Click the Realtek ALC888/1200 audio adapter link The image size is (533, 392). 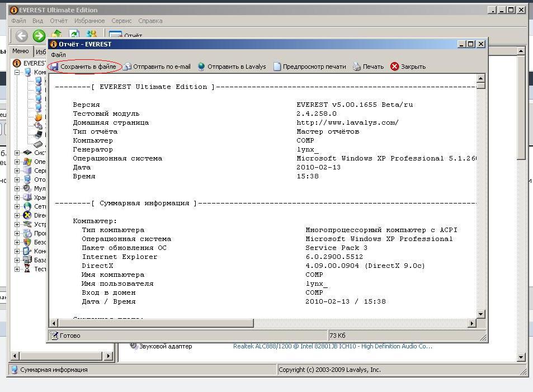[x=332, y=346]
